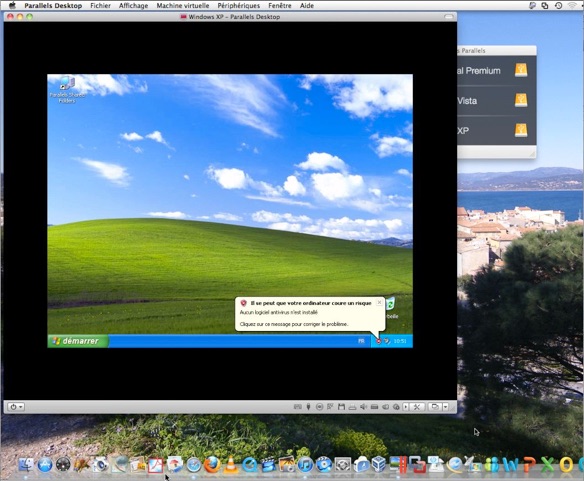Click the toolbar toggle pill in title bar
Image resolution: width=584 pixels, height=481 pixels.
point(449,17)
